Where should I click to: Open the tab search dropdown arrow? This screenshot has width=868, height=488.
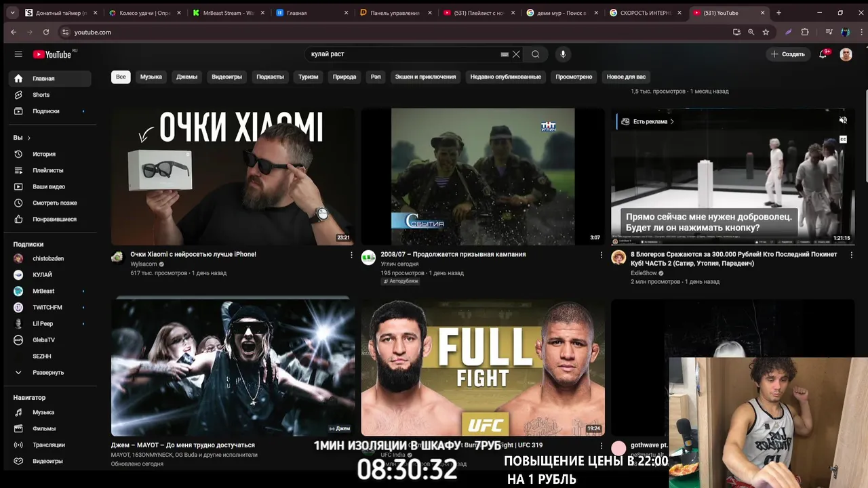click(x=12, y=13)
